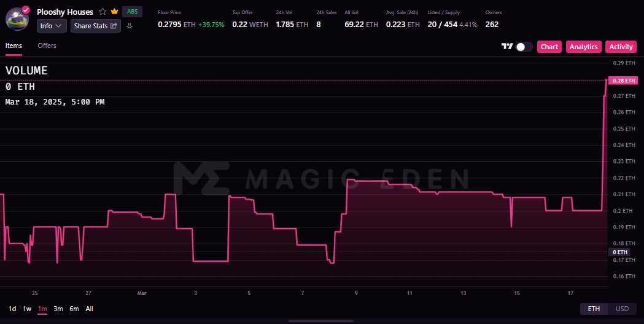This screenshot has height=324, width=644.
Task: Open the Analytics view
Action: click(x=584, y=47)
